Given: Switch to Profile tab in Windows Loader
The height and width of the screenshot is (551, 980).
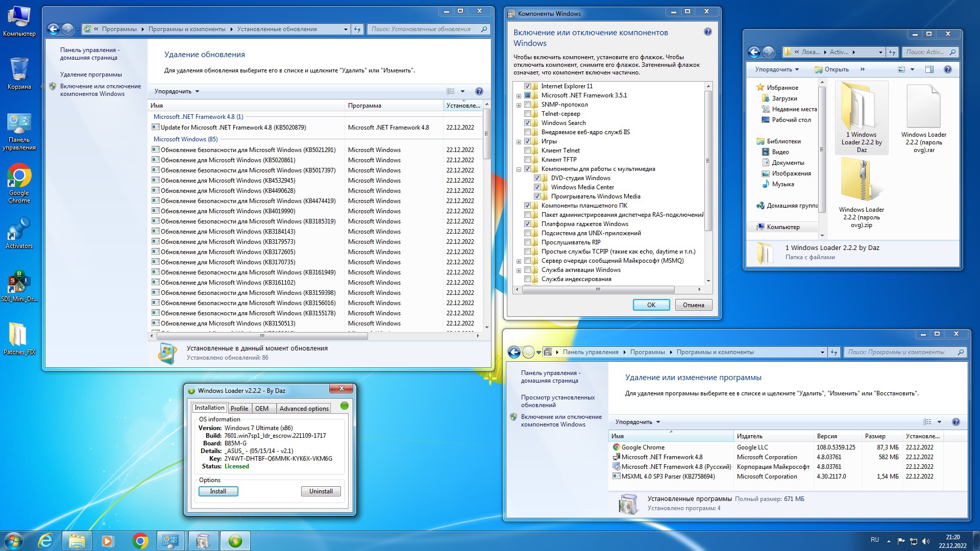Looking at the screenshot, I should (x=239, y=409).
